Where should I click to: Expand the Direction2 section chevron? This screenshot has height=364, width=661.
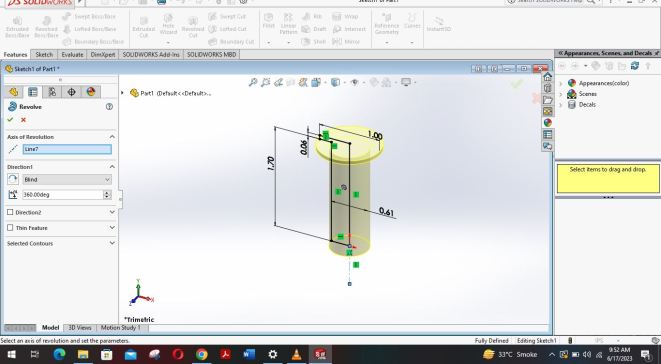coord(112,212)
